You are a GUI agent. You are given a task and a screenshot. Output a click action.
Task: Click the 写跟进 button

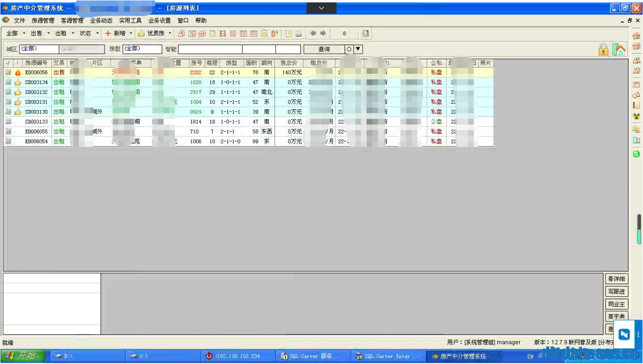616,291
